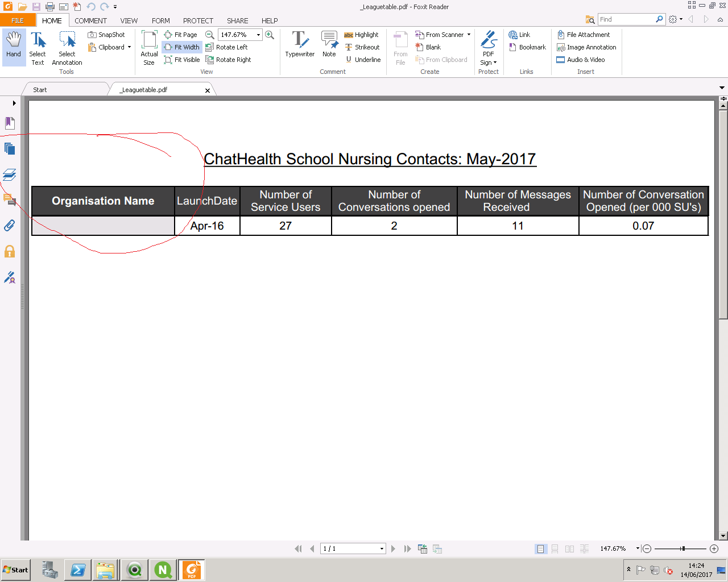
Task: Add a Note comment
Action: [x=329, y=44]
